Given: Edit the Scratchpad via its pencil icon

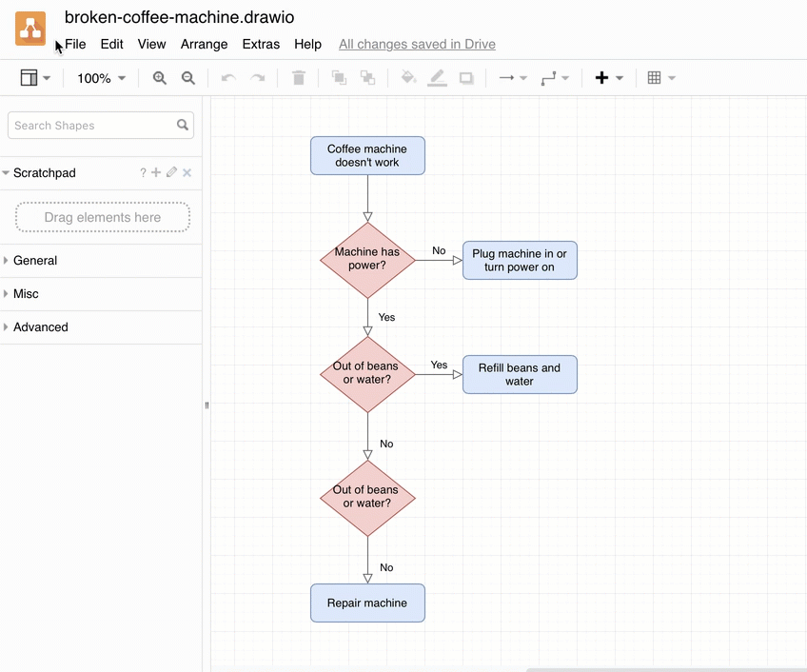Looking at the screenshot, I should point(171,172).
